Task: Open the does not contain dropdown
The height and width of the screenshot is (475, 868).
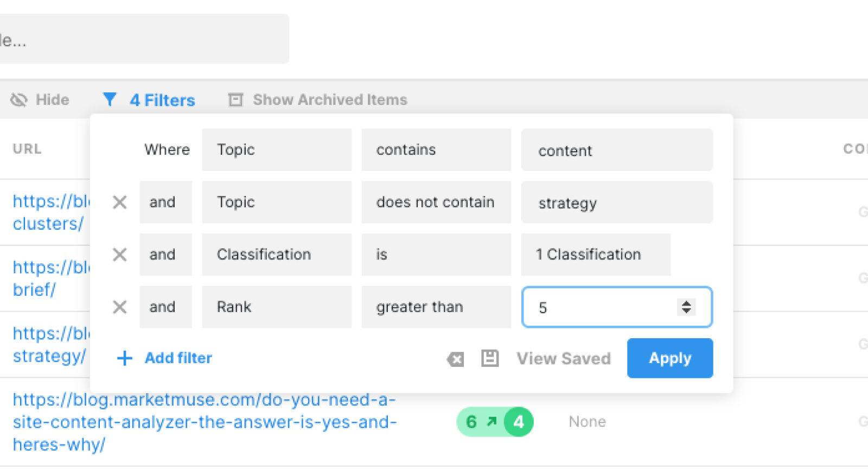Action: coord(436,202)
